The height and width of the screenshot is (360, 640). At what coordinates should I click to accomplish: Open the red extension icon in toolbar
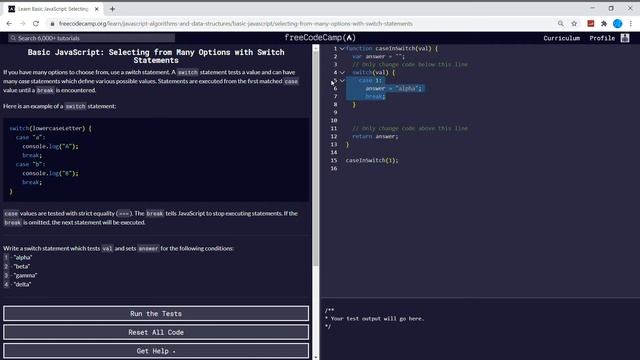pos(591,24)
